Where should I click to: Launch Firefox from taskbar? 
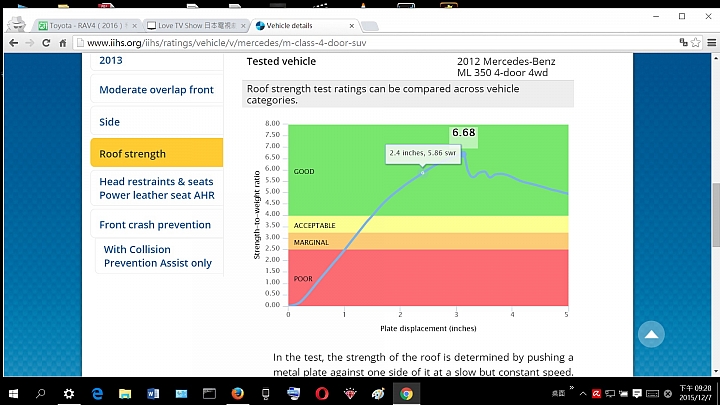pos(237,394)
